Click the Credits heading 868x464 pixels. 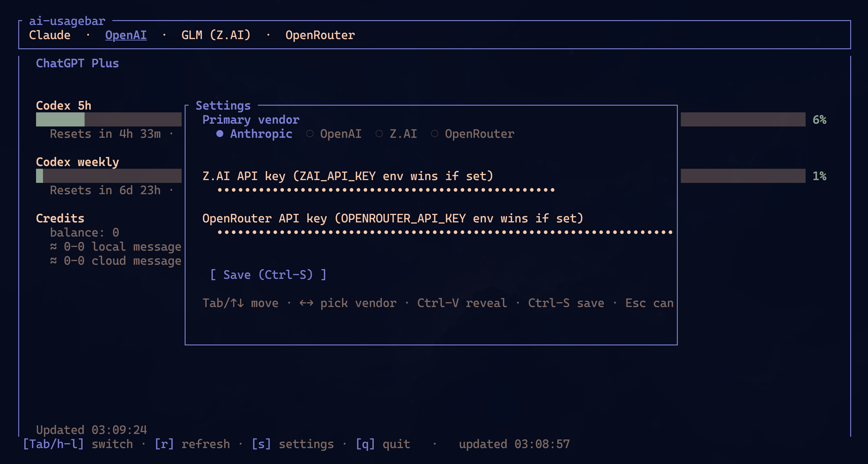60,218
